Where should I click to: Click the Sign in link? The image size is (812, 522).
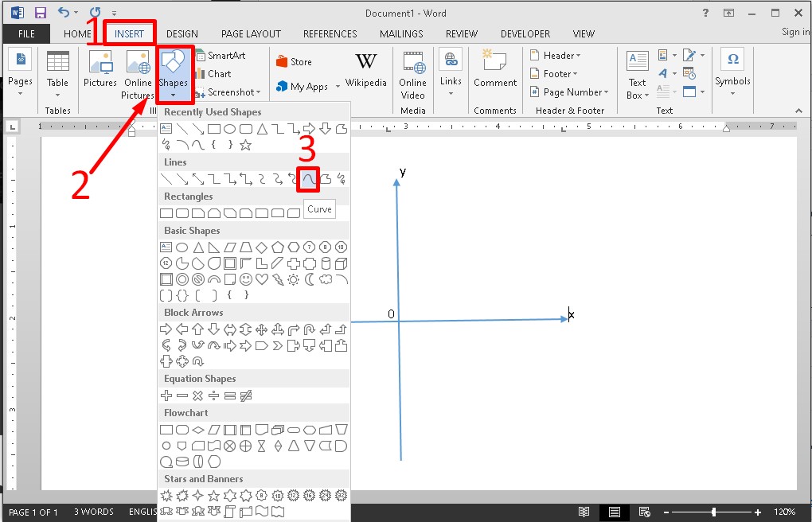tap(794, 32)
